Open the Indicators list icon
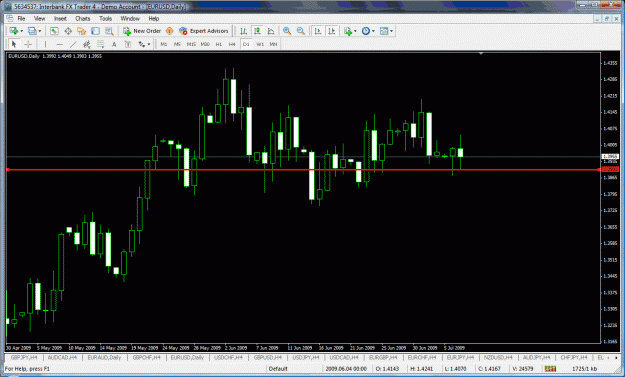625x377 pixels. point(348,31)
